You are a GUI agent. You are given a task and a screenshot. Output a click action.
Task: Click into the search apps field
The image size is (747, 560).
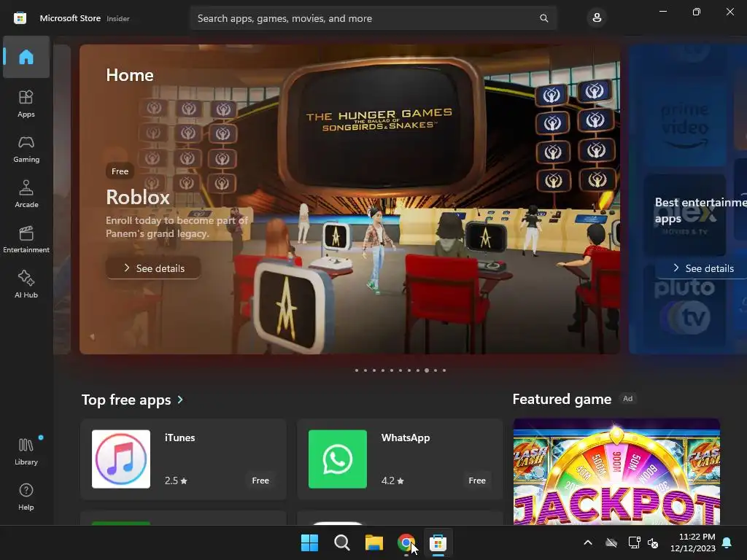click(373, 18)
